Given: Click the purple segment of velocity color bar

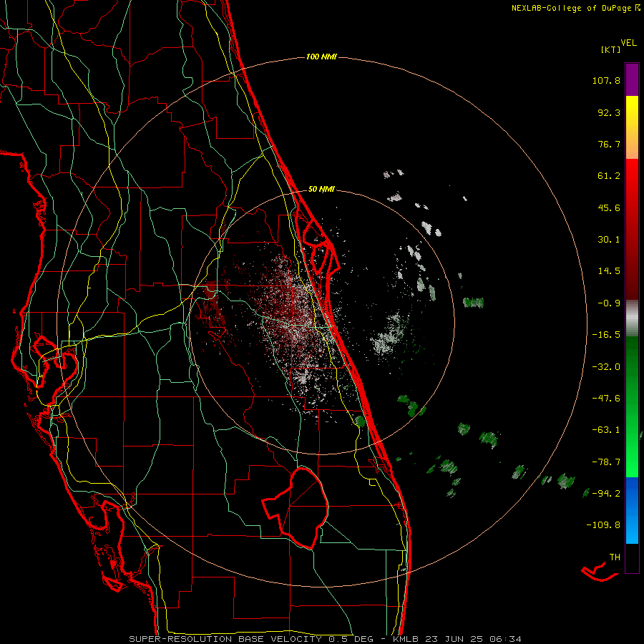Looking at the screenshot, I should click(x=632, y=79).
